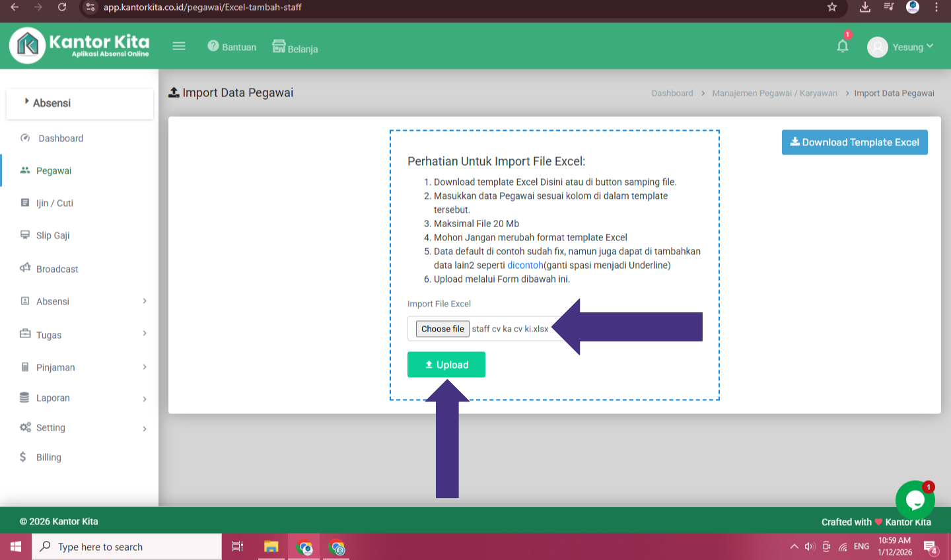Select Broadcast in the sidebar
Screen dimensions: 951x560
pyautogui.click(x=57, y=269)
